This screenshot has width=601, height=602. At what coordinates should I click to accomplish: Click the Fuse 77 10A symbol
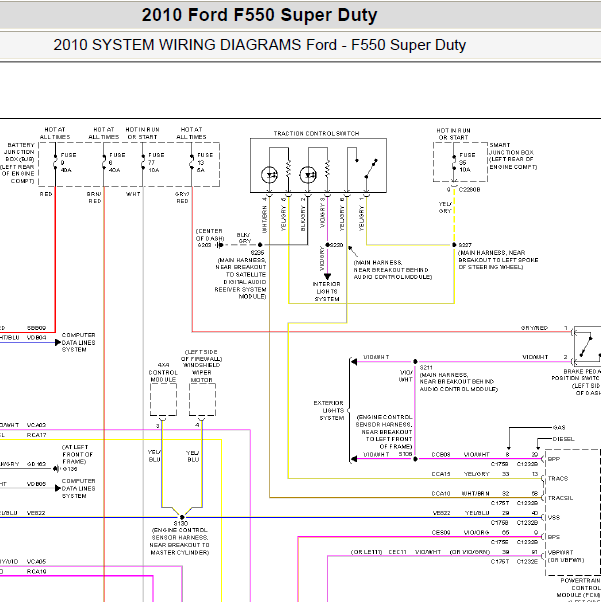pyautogui.click(x=145, y=161)
